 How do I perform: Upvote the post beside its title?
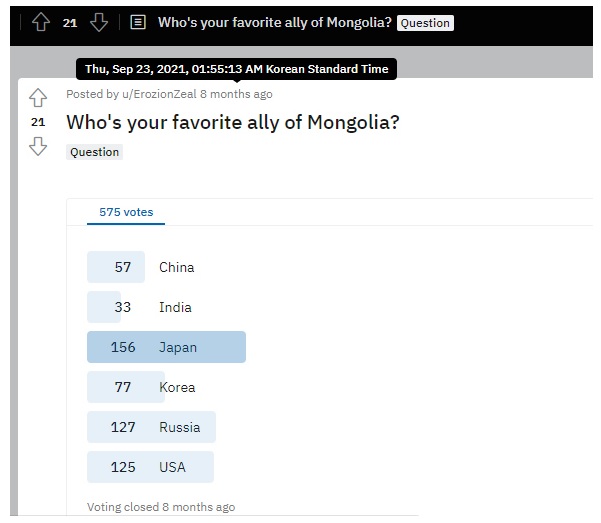click(x=38, y=97)
